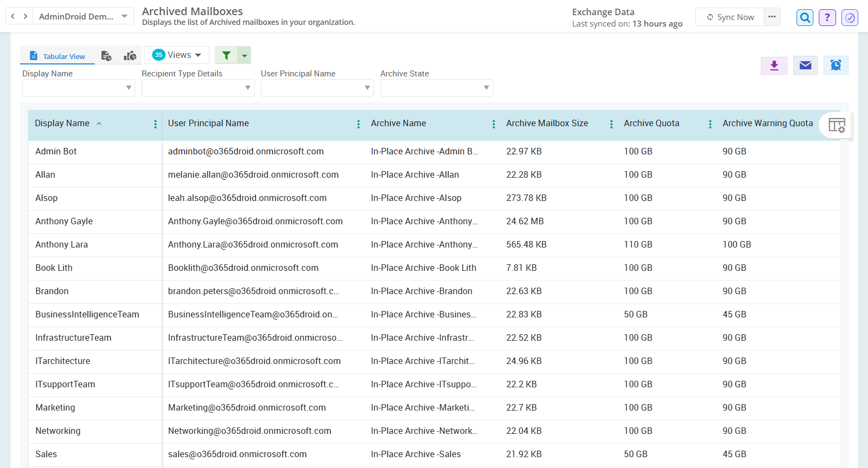Click In-Place Archive -Brandon cell
The image size is (868, 468).
[422, 291]
